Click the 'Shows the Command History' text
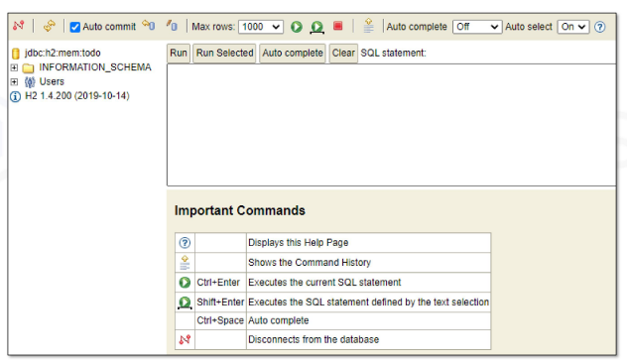Viewport: 627px width, 364px height. click(x=310, y=263)
